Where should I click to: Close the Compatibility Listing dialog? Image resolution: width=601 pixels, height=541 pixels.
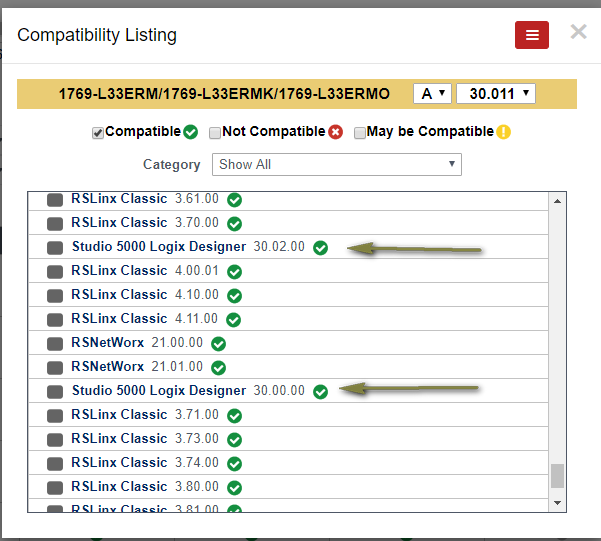[x=578, y=32]
